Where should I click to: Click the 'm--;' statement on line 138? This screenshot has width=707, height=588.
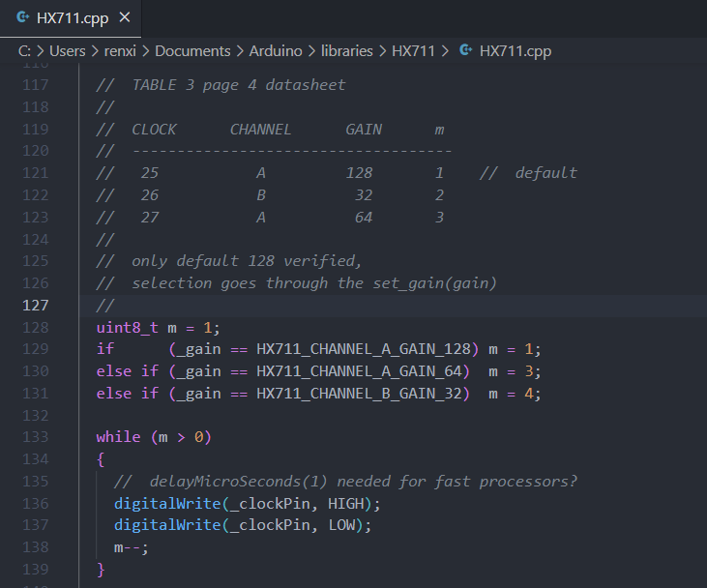pyautogui.click(x=132, y=547)
